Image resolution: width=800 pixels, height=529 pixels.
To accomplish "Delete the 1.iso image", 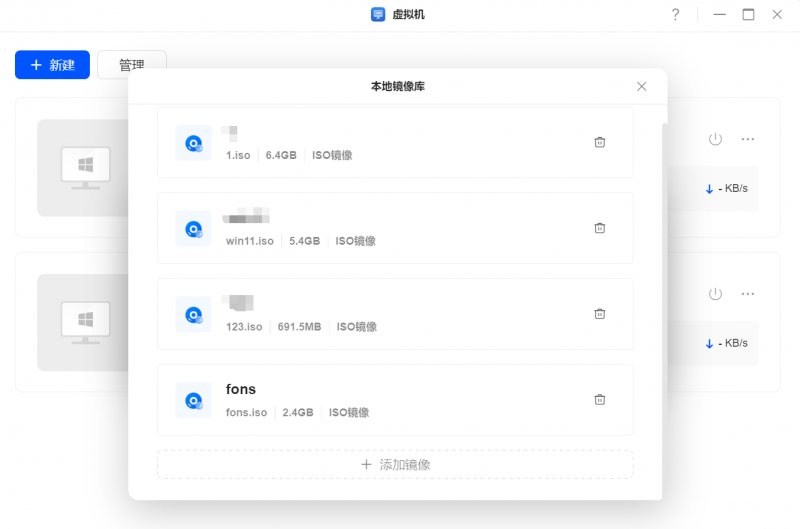I will click(x=600, y=142).
